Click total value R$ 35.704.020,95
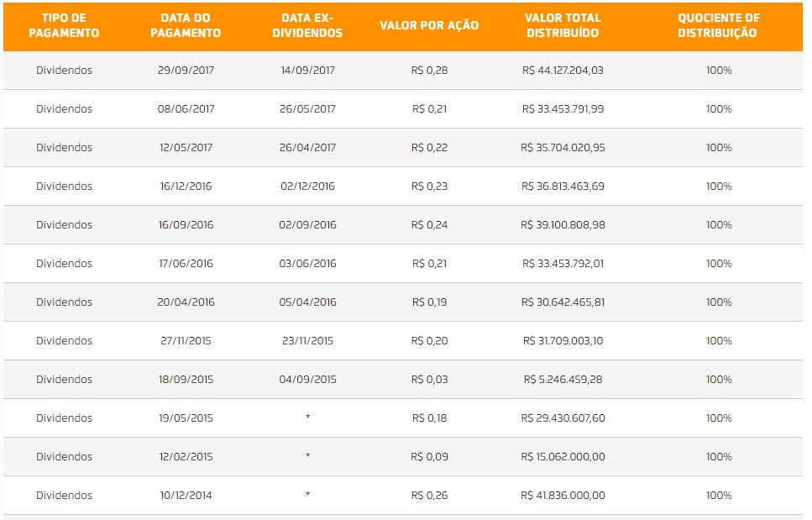Image resolution: width=812 pixels, height=520 pixels. point(563,148)
